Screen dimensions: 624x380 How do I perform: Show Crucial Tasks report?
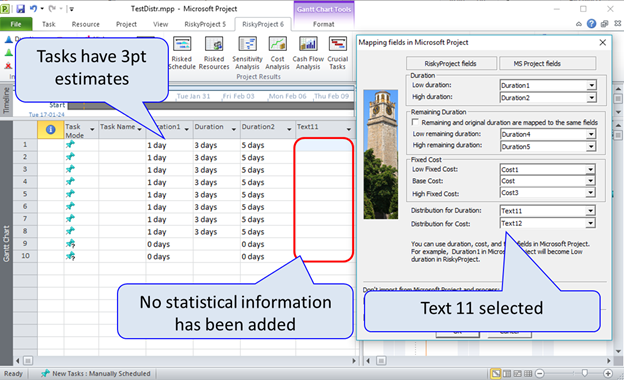click(x=337, y=53)
